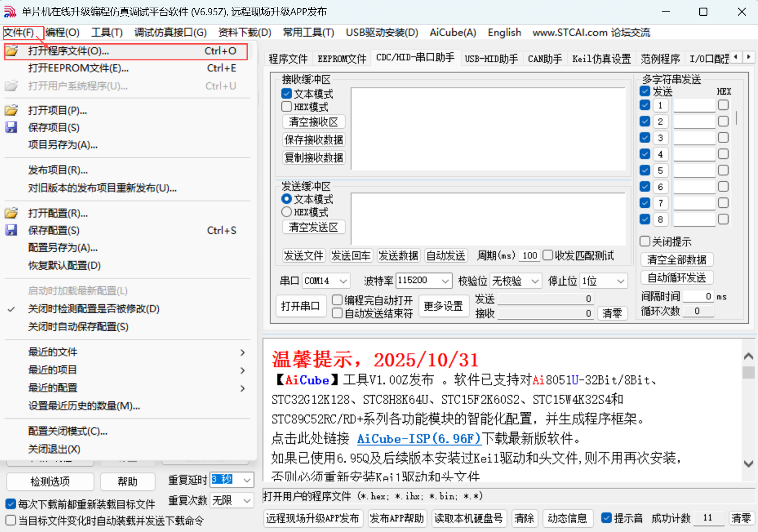Viewport: 758px width, 532px height.
Task: Open the 串口 COM14 dropdown
Action: [x=343, y=281]
